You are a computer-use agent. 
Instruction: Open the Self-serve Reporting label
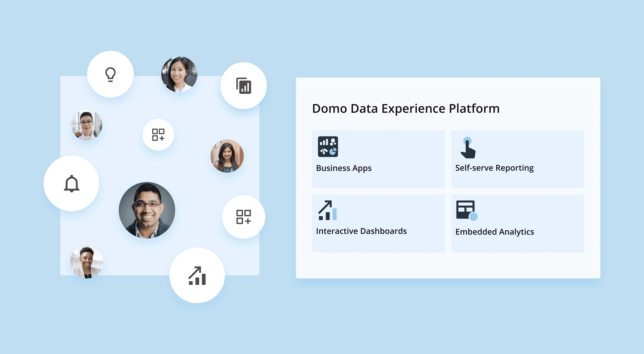(x=494, y=168)
